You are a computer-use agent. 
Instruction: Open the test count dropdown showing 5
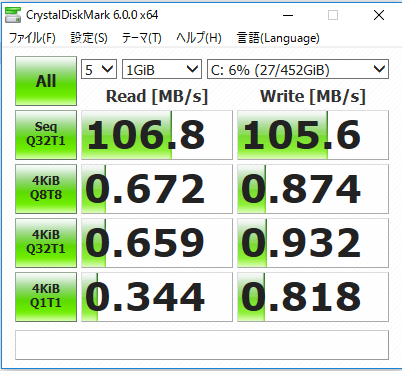click(x=99, y=69)
